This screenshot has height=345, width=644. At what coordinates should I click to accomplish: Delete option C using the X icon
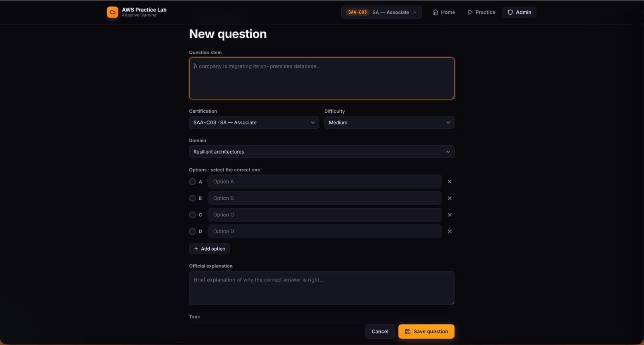pos(450,215)
